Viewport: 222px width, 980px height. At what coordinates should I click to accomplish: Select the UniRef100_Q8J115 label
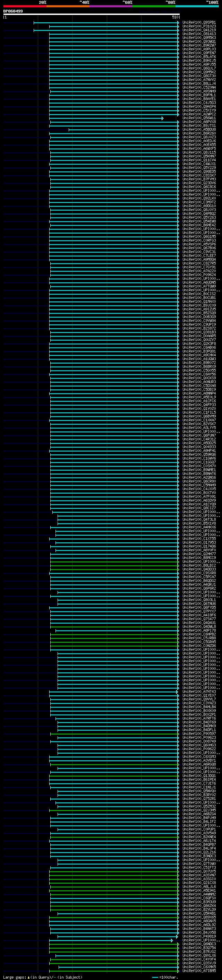[x=199, y=153]
